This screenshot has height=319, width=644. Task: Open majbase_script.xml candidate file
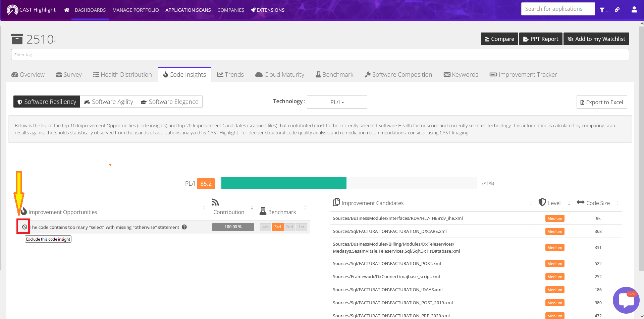[x=386, y=276]
